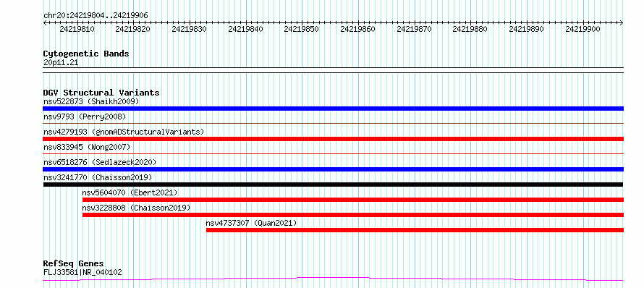Click the blue bar under nsv522873
This screenshot has width=644, height=288.
(x=333, y=109)
